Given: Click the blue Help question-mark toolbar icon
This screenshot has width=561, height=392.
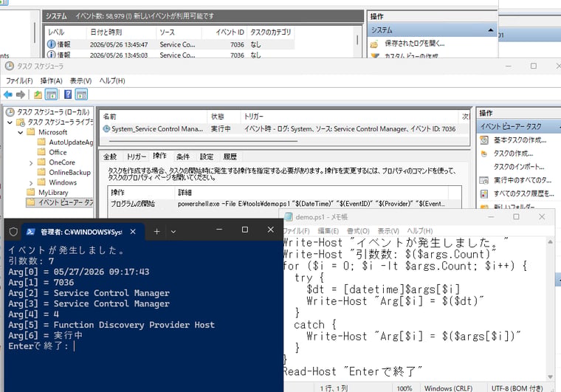Looking at the screenshot, I should coord(68,94).
